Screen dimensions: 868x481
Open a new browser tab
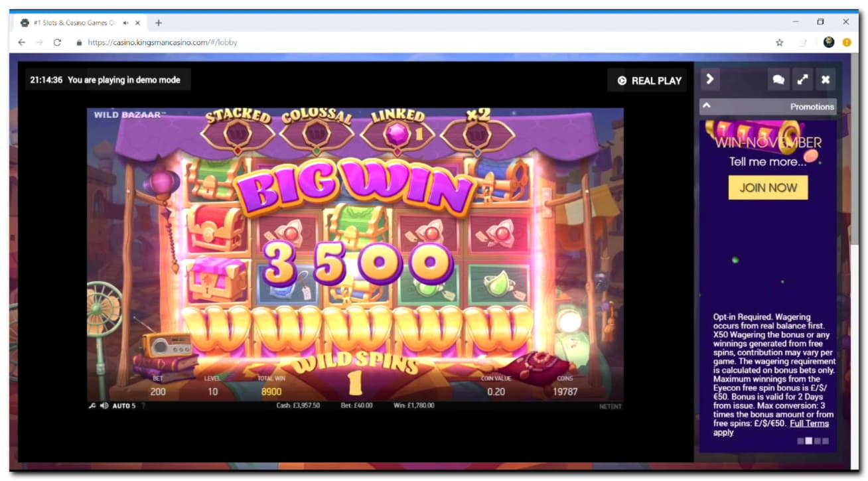point(158,23)
